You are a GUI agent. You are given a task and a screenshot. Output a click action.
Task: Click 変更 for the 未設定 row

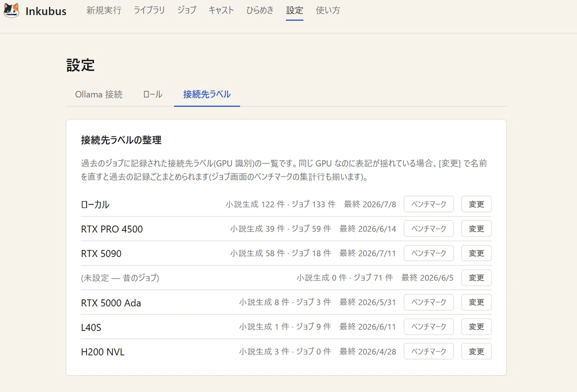(477, 278)
